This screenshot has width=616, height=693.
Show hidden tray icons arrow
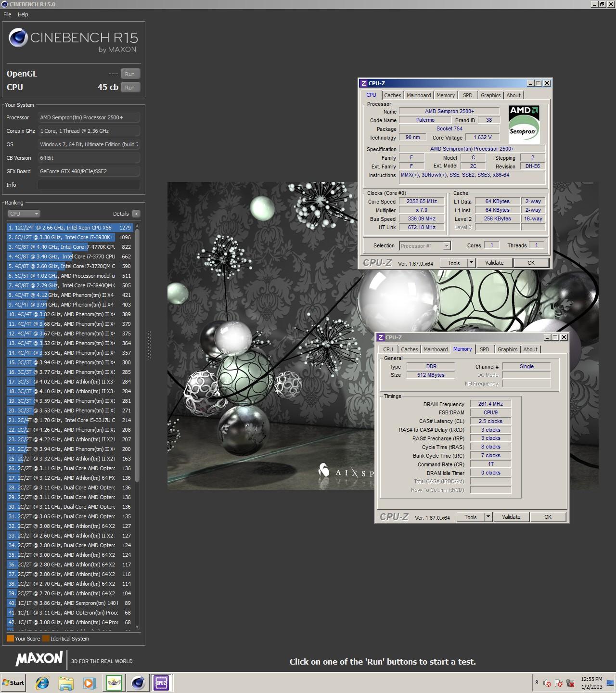(537, 682)
